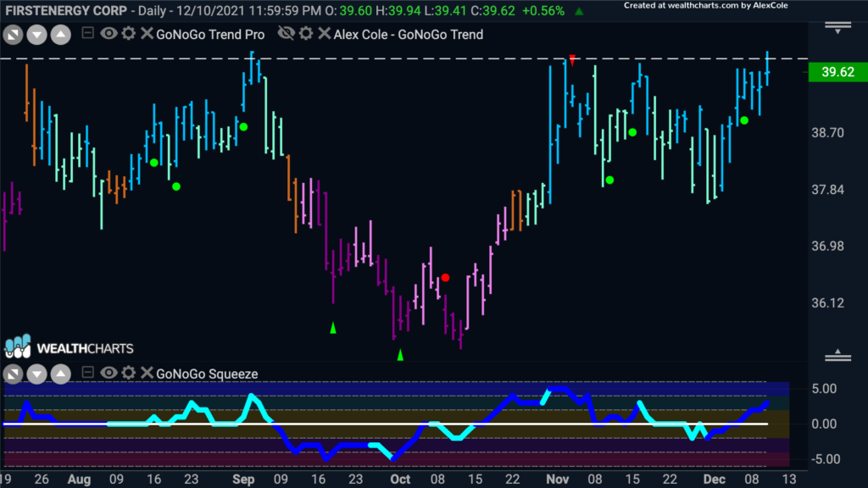The height and width of the screenshot is (488, 868).
Task: Maximize the GoNoGo Squeeze panel
Action: pyautogui.click(x=13, y=374)
